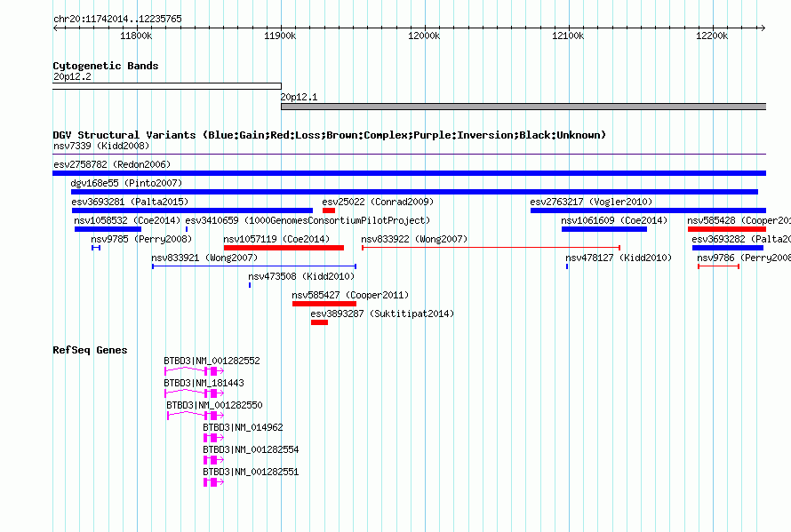Open the BTBD3|NM_001282552 gene label
The image size is (791, 532).
click(212, 361)
